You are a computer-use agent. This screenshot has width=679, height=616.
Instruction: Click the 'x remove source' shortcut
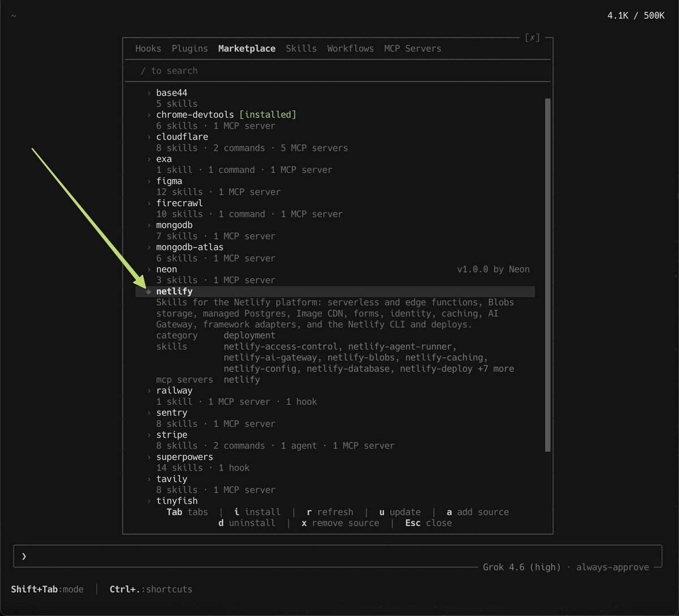pyautogui.click(x=340, y=523)
